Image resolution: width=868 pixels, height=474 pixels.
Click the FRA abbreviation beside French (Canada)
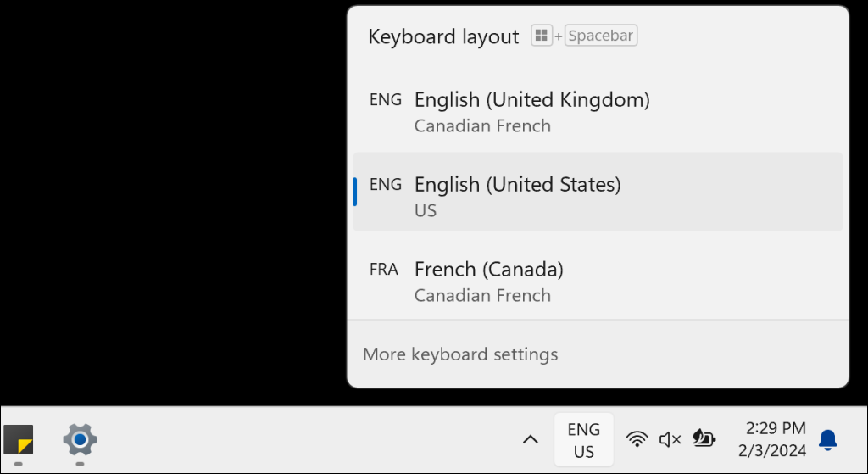tap(384, 270)
